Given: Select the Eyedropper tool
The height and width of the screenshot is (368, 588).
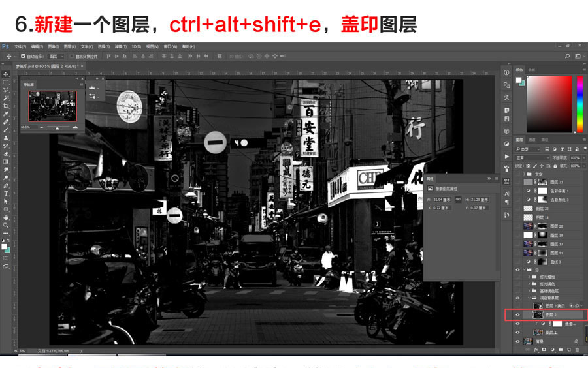Looking at the screenshot, I should point(6,114).
